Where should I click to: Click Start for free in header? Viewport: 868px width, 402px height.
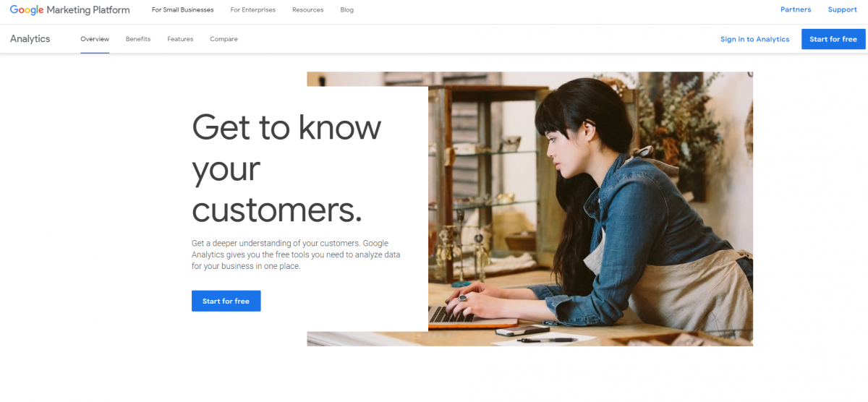(x=833, y=39)
